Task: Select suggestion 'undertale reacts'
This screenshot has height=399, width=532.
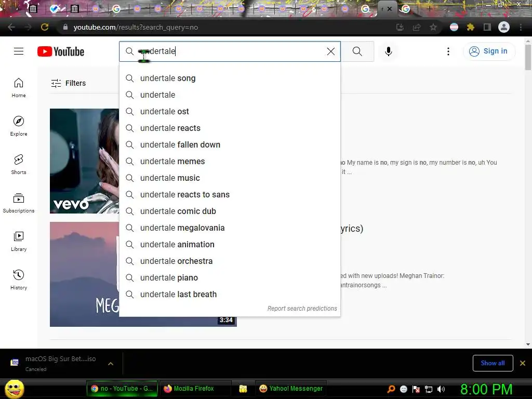Action: point(230,128)
